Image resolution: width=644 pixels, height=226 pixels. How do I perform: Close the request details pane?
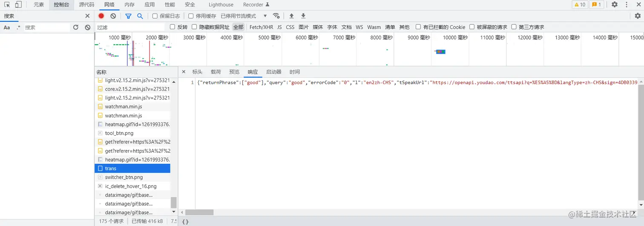coord(184,72)
